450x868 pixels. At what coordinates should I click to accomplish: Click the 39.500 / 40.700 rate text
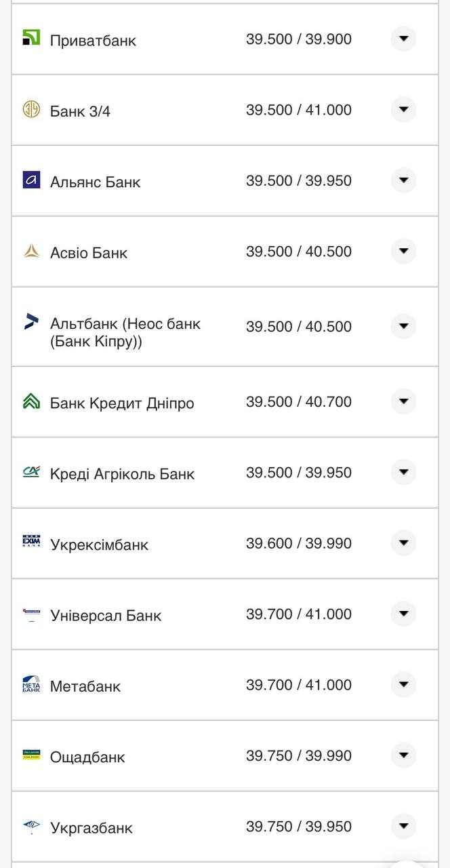pyautogui.click(x=300, y=401)
